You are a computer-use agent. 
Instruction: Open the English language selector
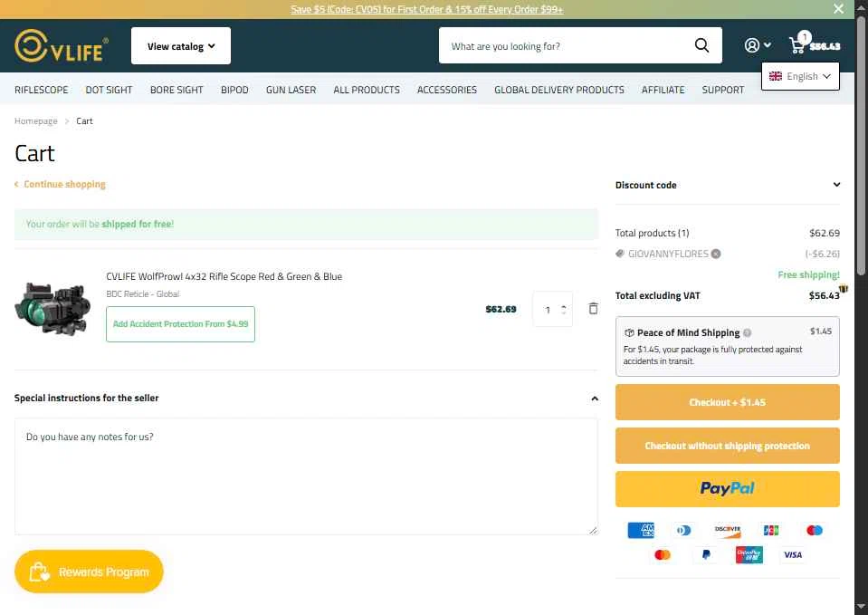[800, 76]
